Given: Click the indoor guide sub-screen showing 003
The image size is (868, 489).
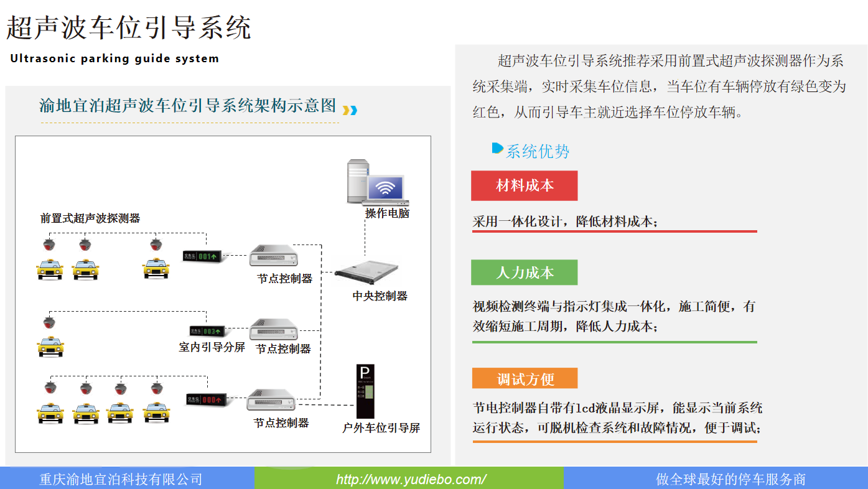Looking at the screenshot, I should [208, 331].
